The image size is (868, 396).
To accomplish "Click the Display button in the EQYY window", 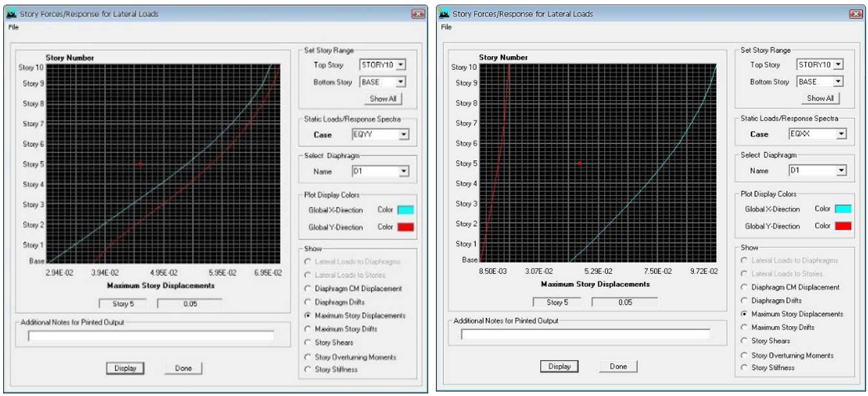I will [x=125, y=368].
